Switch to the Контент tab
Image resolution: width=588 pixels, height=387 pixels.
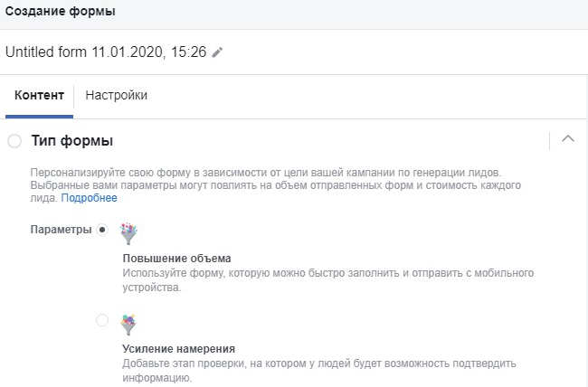click(x=39, y=95)
